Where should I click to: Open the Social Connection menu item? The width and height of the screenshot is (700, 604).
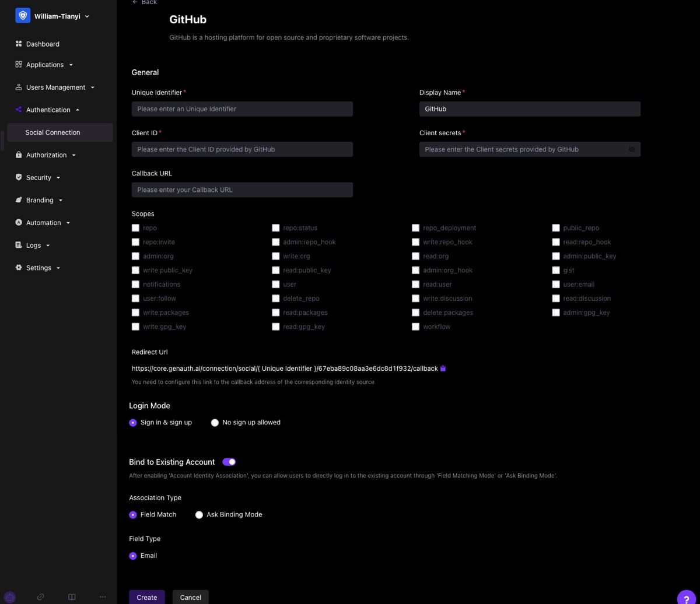tap(60, 132)
